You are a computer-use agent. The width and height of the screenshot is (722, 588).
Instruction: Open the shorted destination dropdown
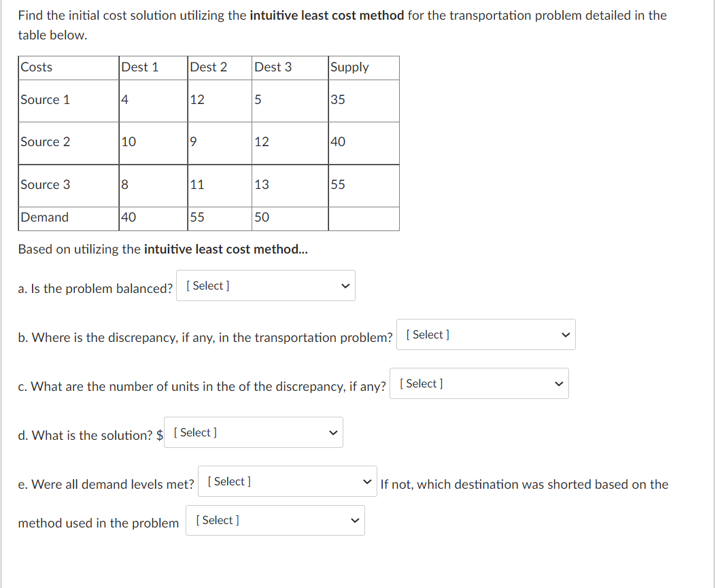pos(275,520)
